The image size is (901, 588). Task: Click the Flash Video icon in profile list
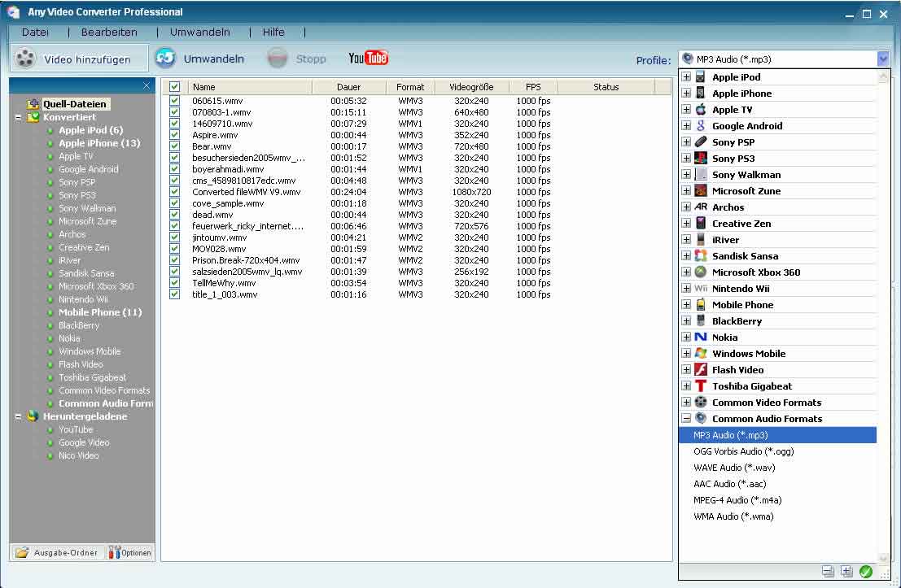click(701, 370)
